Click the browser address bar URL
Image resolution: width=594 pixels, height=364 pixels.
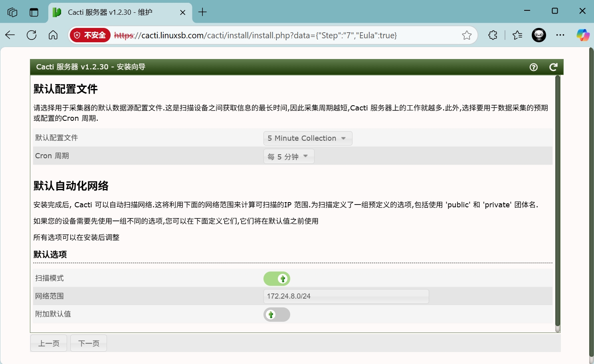(x=255, y=35)
